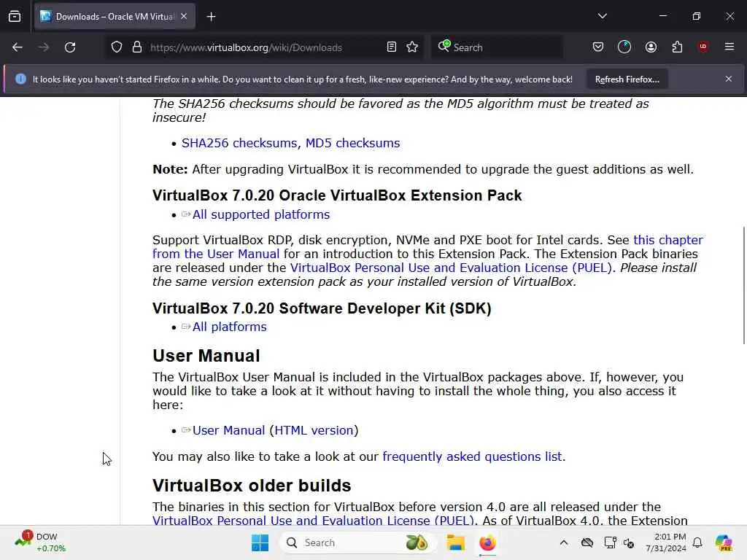Open File Explorer from the taskbar
This screenshot has width=747, height=560.
[455, 542]
